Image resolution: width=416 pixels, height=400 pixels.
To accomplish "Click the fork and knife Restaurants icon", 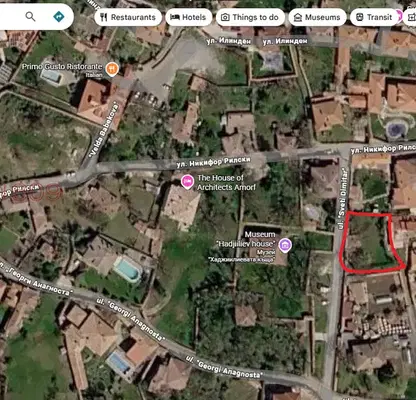I will point(104,17).
